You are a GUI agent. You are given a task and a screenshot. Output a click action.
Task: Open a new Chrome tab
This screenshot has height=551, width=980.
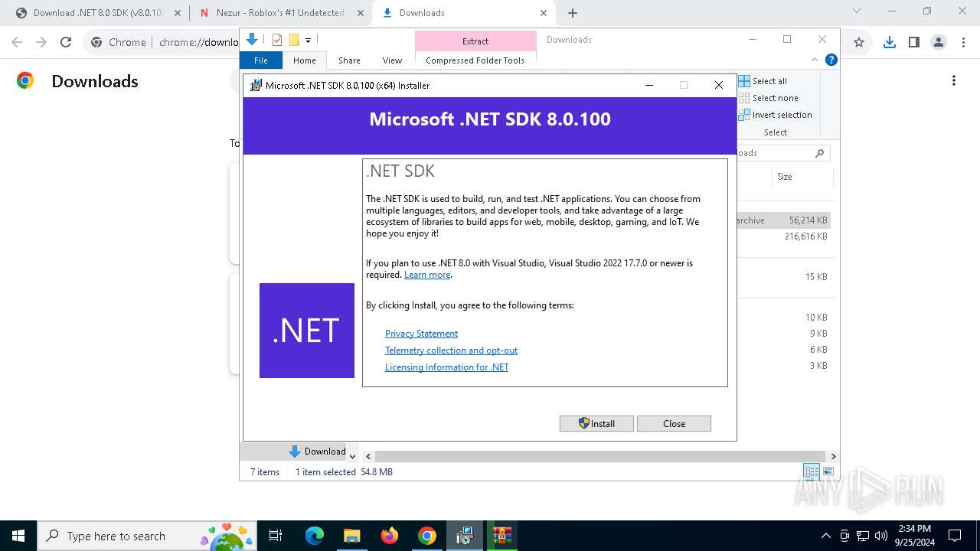tap(573, 13)
